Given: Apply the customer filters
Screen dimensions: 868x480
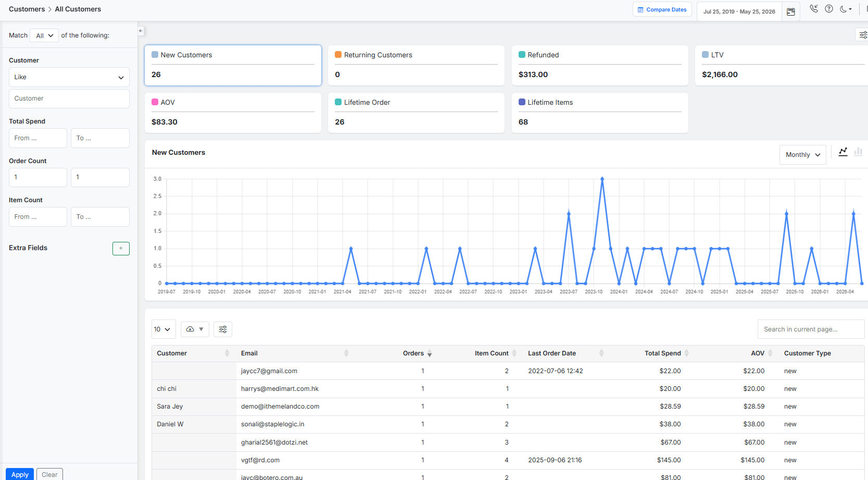Looking at the screenshot, I should point(20,474).
